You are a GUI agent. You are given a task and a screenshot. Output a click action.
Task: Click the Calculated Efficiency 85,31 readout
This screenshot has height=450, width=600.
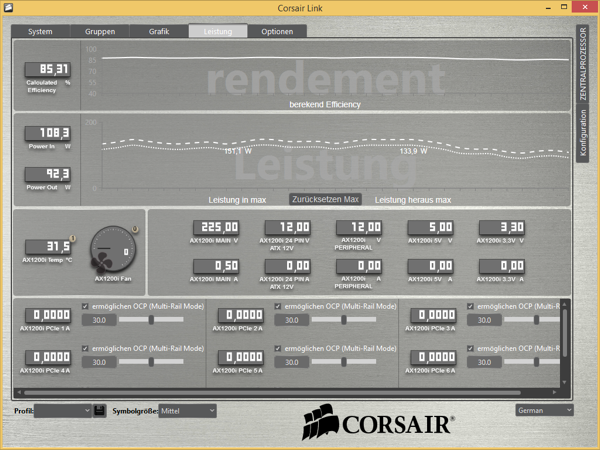pyautogui.click(x=48, y=69)
